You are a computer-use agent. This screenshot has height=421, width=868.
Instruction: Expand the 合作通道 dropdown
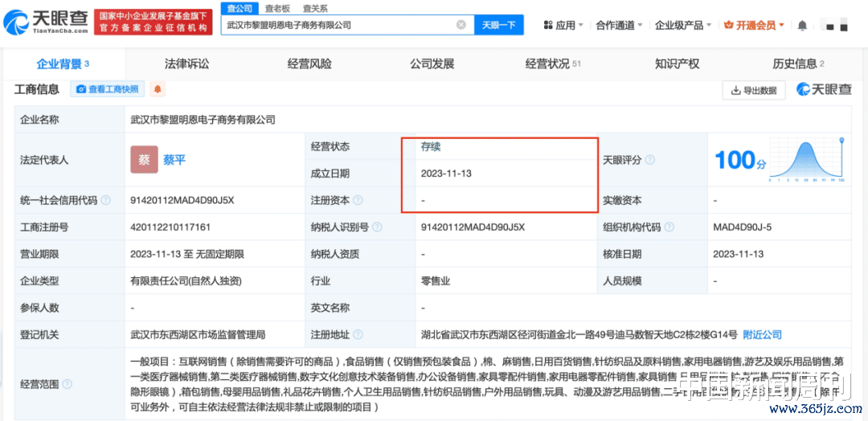pos(619,25)
